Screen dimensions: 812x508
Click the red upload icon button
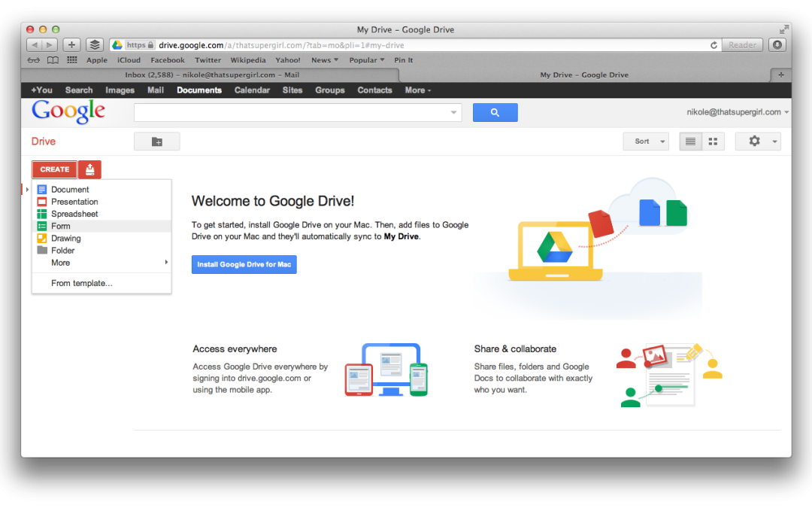coord(89,169)
